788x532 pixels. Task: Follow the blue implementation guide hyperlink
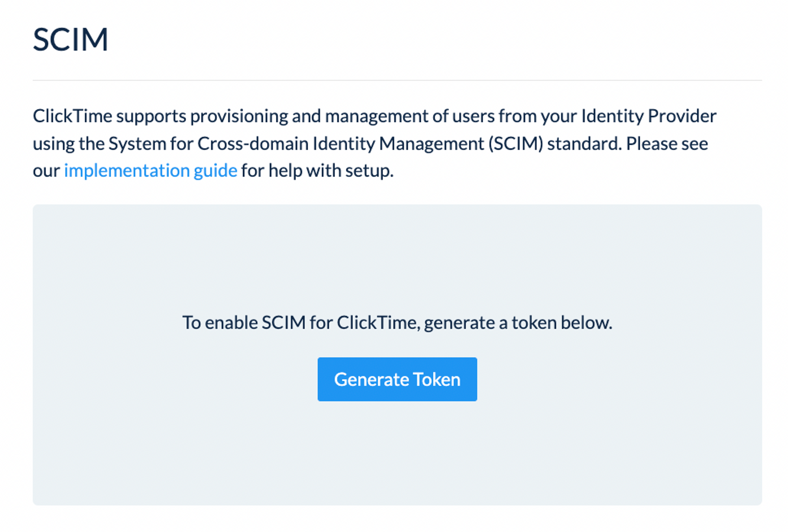coord(150,170)
